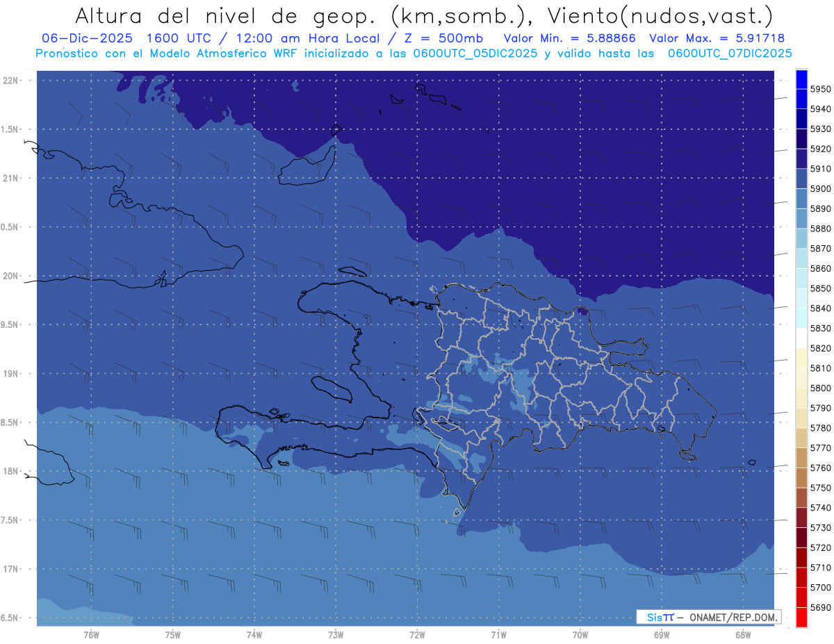The height and width of the screenshot is (644, 834).
Task: Click the "5820" colorbar value
Action: pyautogui.click(x=820, y=348)
